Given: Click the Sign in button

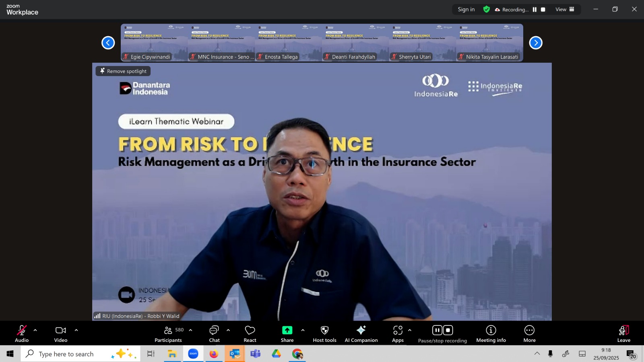Looking at the screenshot, I should (466, 9).
